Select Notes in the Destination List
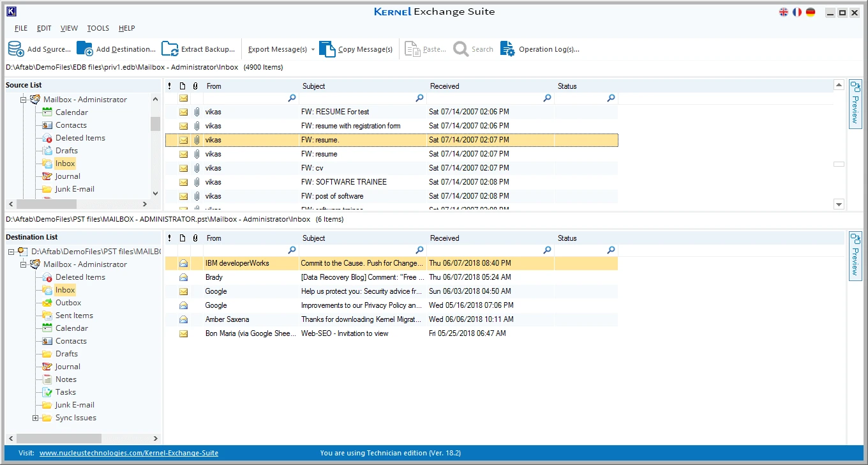 point(66,379)
